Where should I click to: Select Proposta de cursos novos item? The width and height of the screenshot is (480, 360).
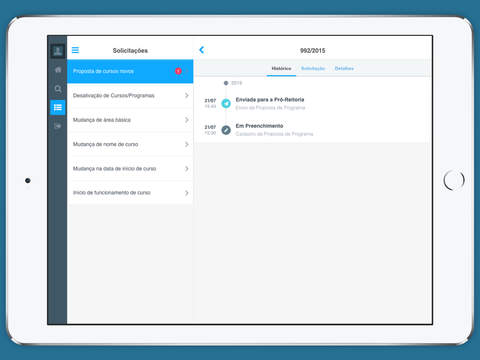coord(130,71)
